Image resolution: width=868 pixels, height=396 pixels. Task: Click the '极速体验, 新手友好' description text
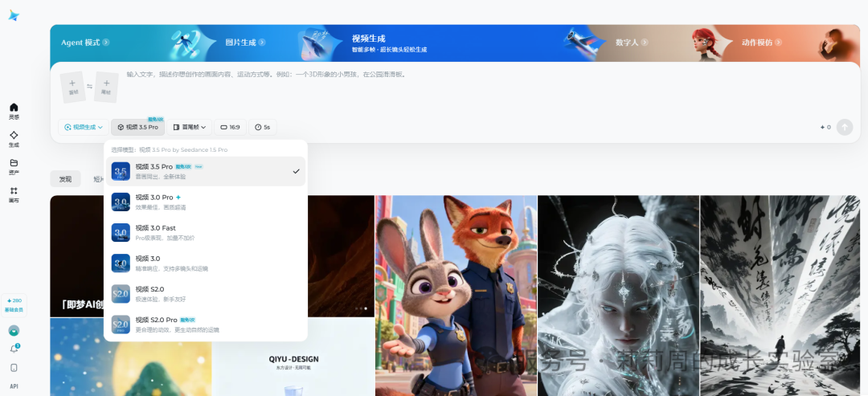point(161,300)
